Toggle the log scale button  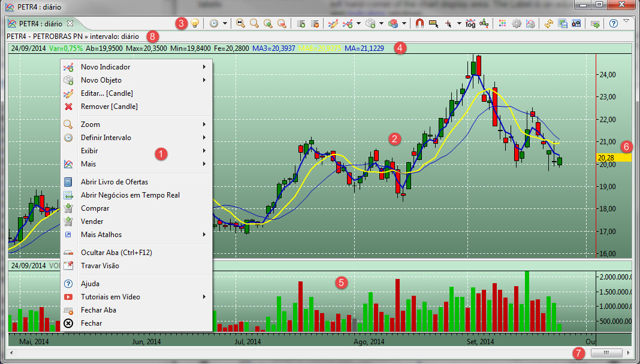click(x=470, y=23)
